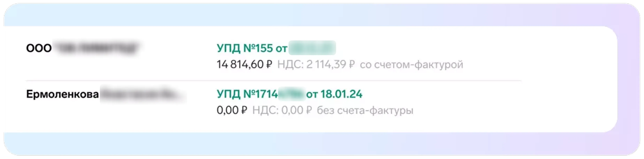Click the 'со счетом-фактурой' label
The width and height of the screenshot is (644, 159).
pos(412,65)
